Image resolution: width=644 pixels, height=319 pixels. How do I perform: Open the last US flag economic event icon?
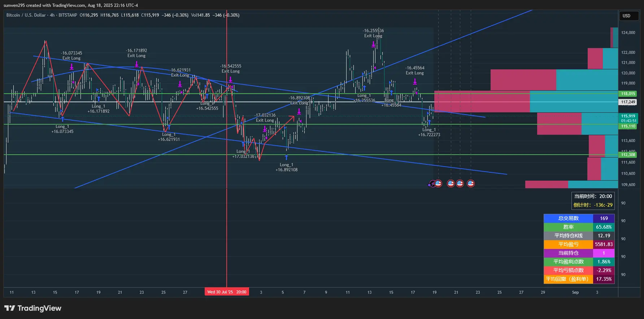click(471, 184)
